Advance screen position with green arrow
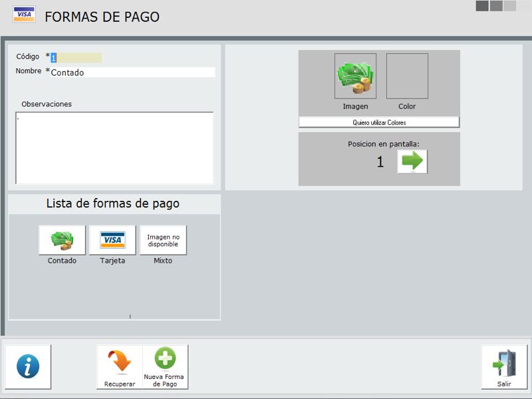The image size is (532, 399). pos(412,162)
